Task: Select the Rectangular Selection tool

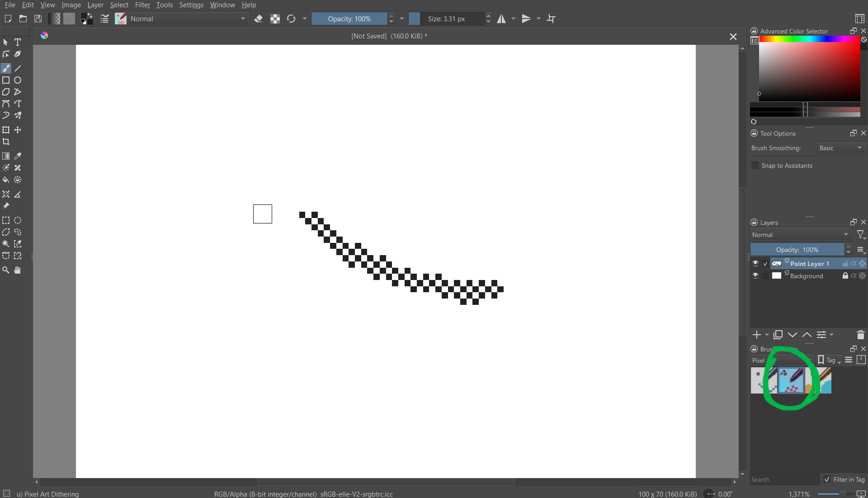Action: [x=6, y=220]
